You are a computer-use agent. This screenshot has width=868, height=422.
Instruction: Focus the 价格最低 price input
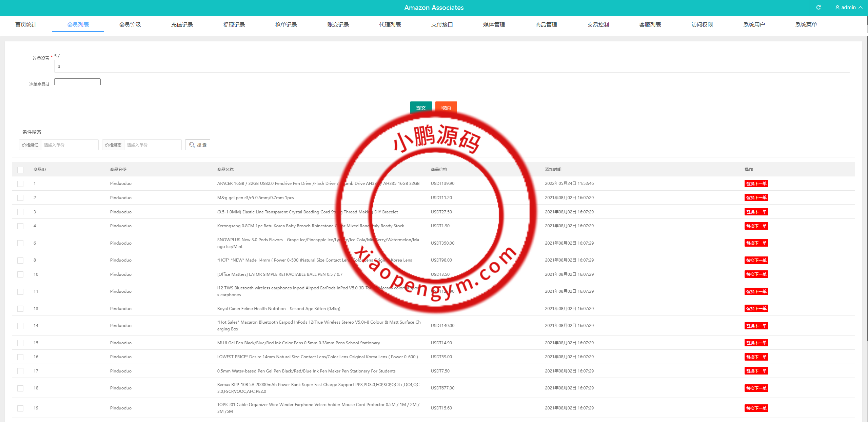[70, 145]
